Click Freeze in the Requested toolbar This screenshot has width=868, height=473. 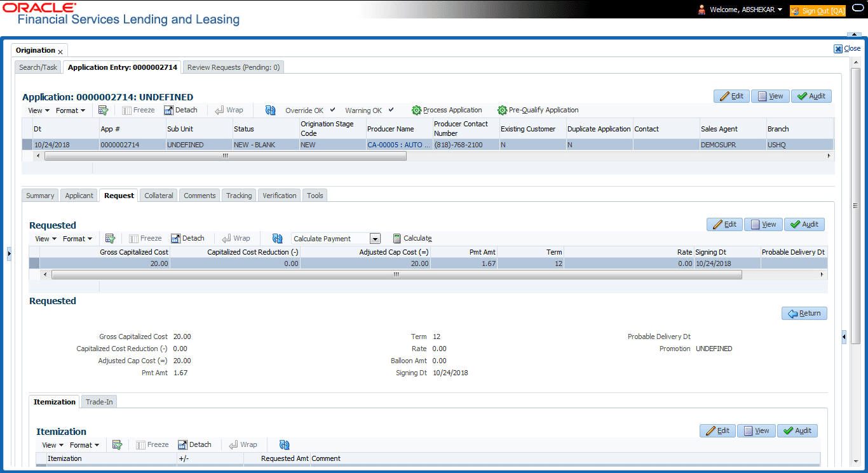point(145,239)
